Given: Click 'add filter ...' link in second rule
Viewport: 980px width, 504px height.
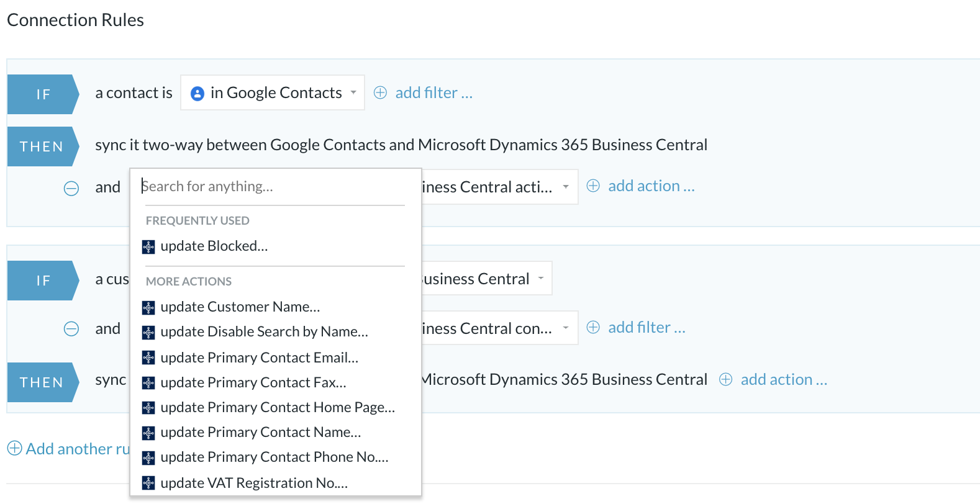Looking at the screenshot, I should [x=647, y=327].
